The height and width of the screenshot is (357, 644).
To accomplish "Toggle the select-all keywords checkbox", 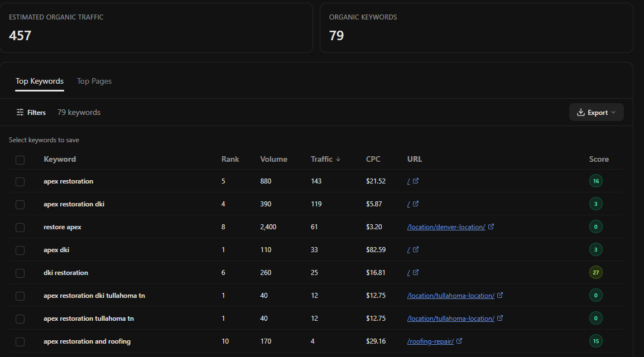I will [20, 160].
